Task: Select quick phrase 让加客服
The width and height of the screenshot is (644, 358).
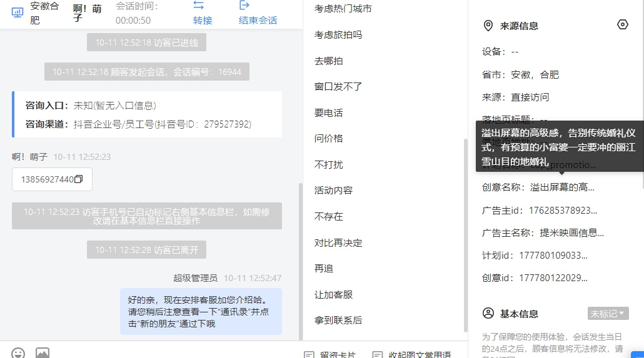Action: point(333,294)
